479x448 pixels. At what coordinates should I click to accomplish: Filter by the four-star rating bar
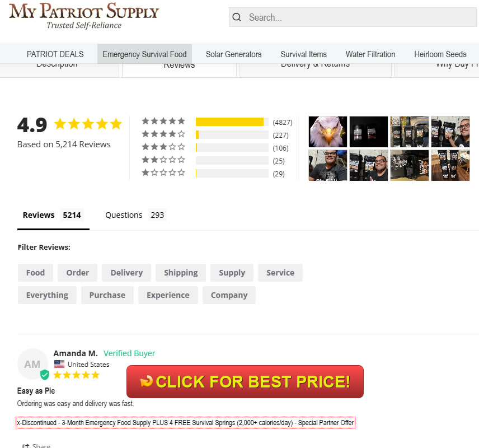point(232,134)
